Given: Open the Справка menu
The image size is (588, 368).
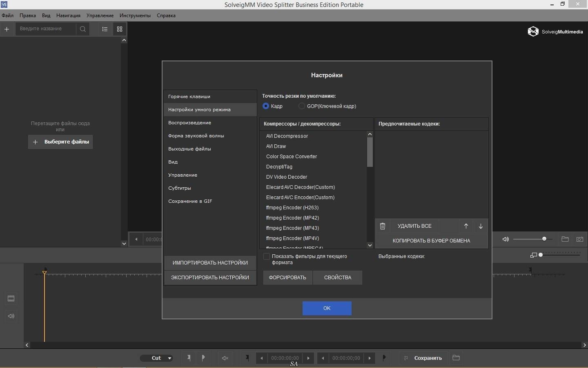Looking at the screenshot, I should [166, 16].
